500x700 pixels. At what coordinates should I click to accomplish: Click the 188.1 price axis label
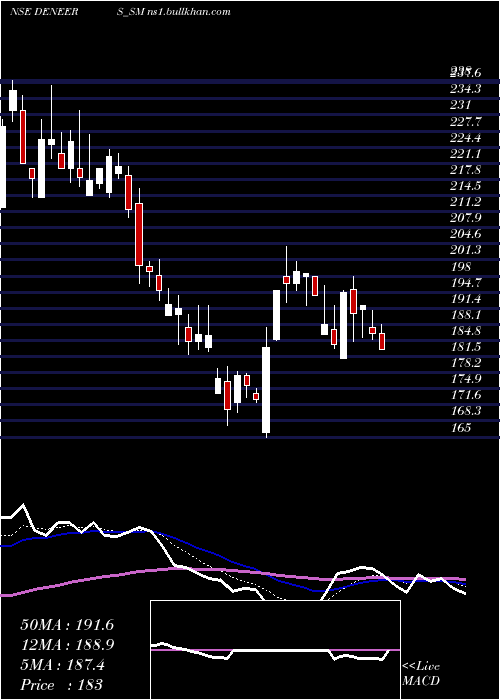(466, 315)
